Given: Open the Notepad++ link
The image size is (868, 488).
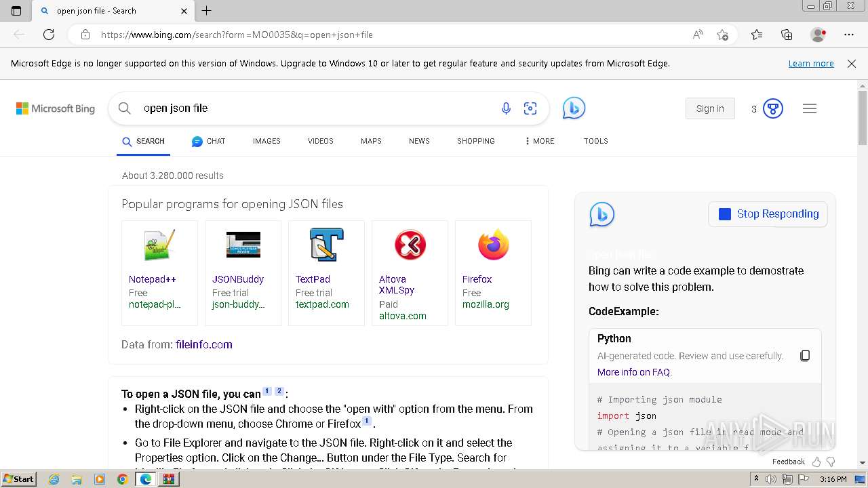Looking at the screenshot, I should [153, 279].
